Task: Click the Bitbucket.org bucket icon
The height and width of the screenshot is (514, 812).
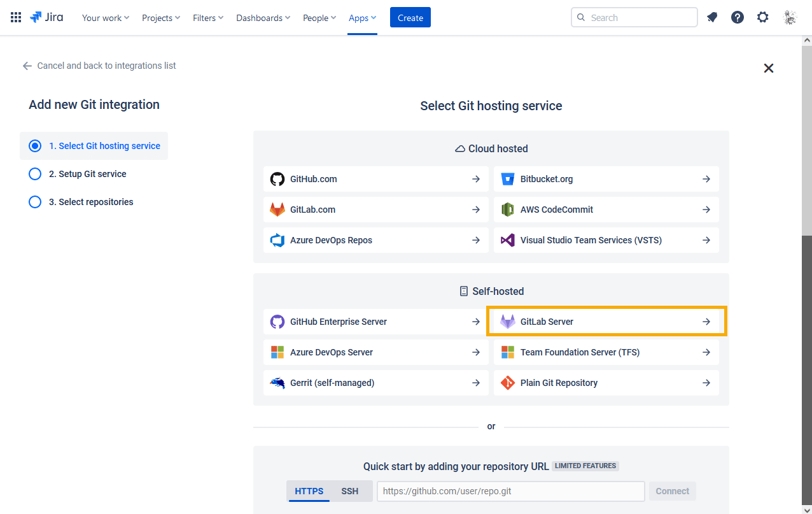Action: tap(508, 179)
